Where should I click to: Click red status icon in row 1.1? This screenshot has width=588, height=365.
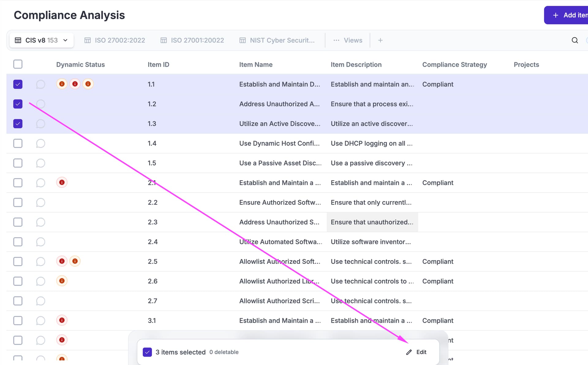pos(75,84)
